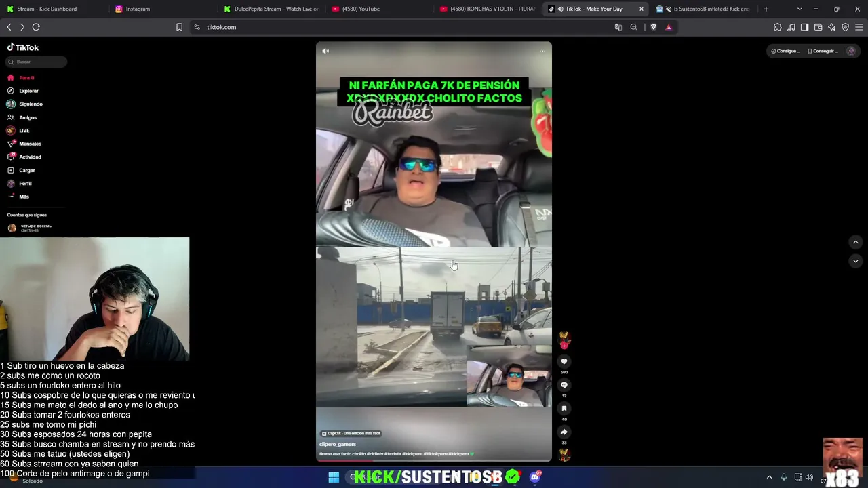
Task: Open Discord from the taskbar
Action: pyautogui.click(x=535, y=477)
